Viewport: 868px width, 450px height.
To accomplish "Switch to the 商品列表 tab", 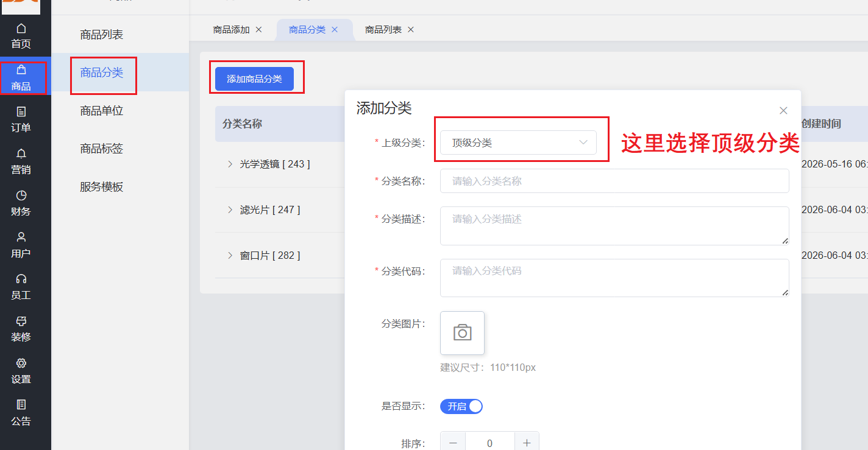I will (x=383, y=29).
